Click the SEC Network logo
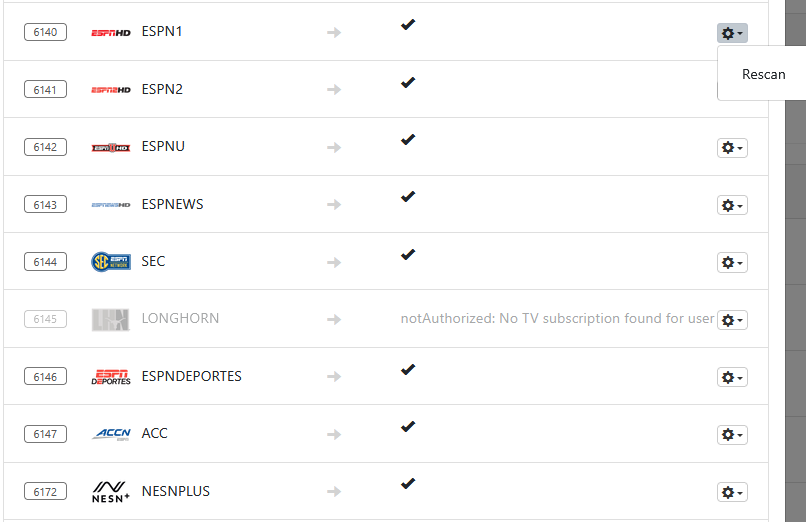Image resolution: width=806 pixels, height=522 pixels. pos(111,262)
